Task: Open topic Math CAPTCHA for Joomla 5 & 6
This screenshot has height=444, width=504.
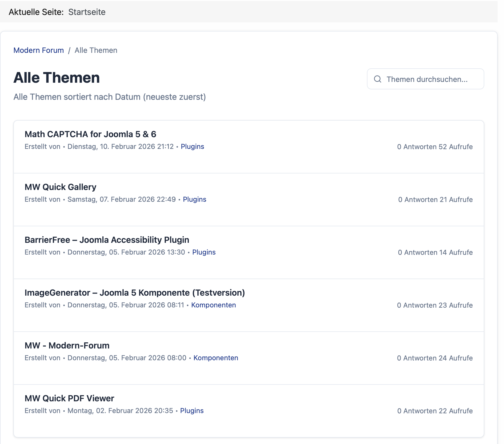Action: (x=90, y=134)
